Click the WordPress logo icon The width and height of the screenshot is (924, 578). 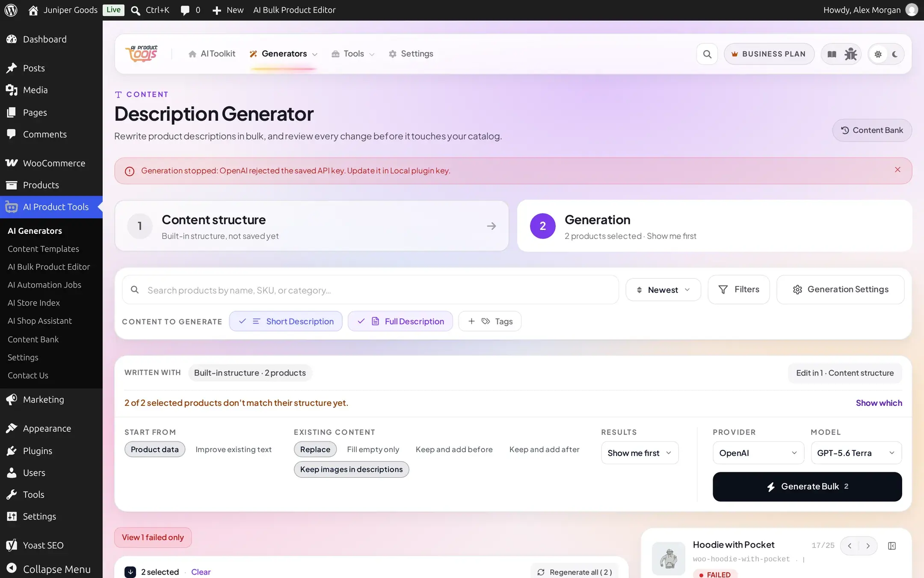(x=11, y=10)
